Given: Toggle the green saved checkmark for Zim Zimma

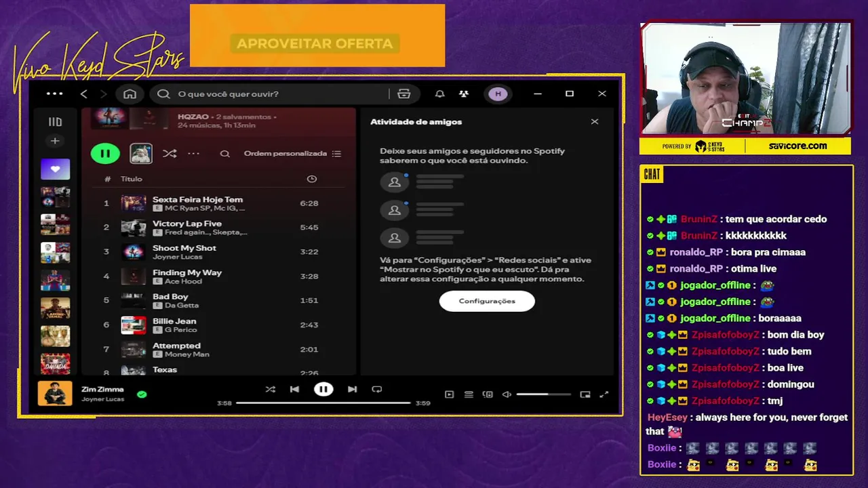Looking at the screenshot, I should pos(142,394).
